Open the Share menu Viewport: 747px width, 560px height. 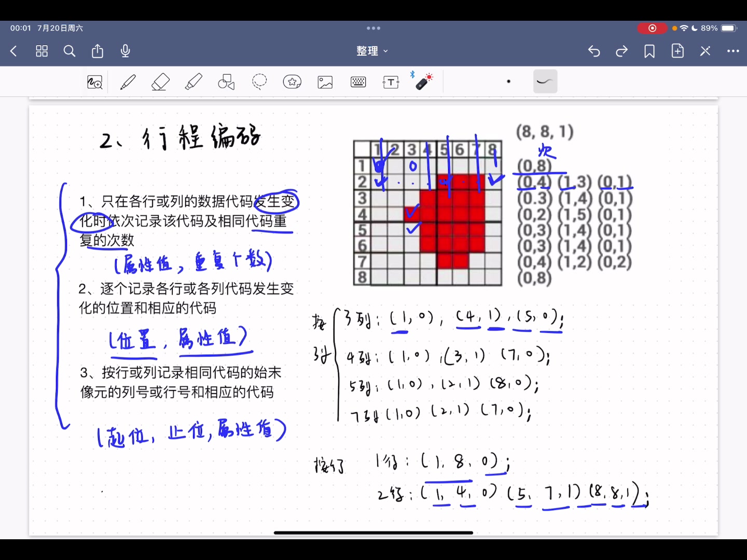97,51
